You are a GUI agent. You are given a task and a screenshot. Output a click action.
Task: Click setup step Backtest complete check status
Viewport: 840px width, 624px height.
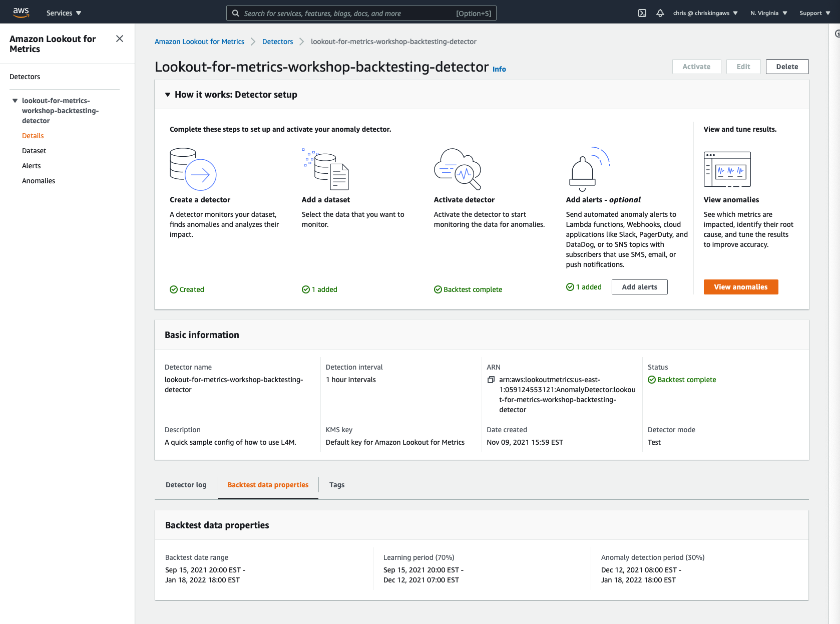pyautogui.click(x=468, y=289)
